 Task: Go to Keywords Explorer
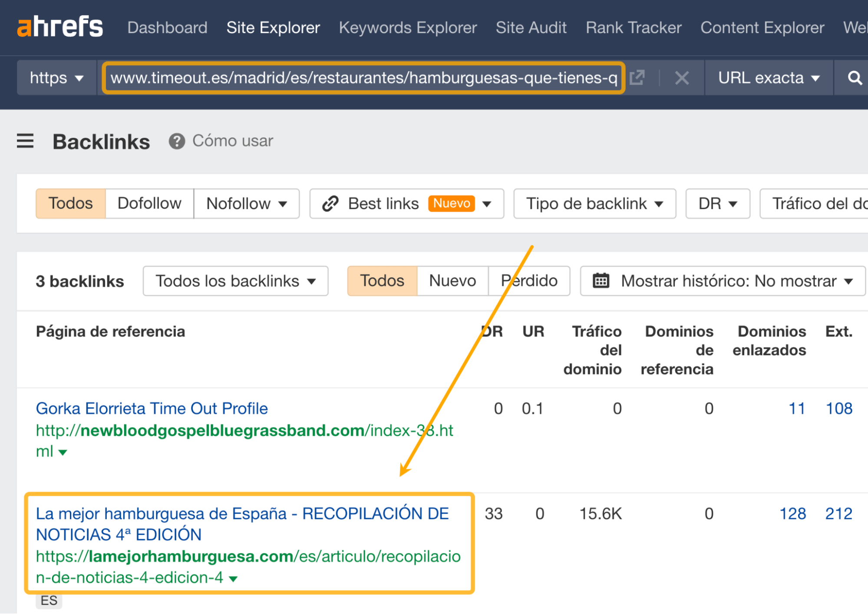pos(407,27)
